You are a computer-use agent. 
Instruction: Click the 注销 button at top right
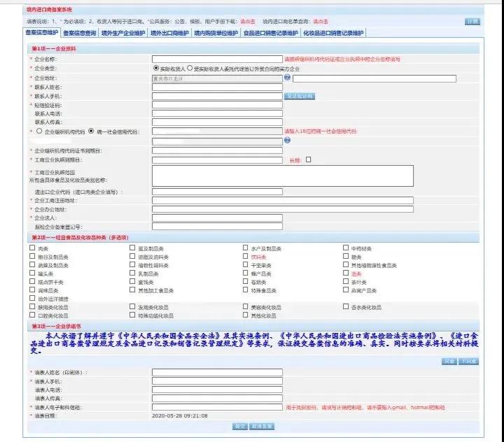pos(472,22)
